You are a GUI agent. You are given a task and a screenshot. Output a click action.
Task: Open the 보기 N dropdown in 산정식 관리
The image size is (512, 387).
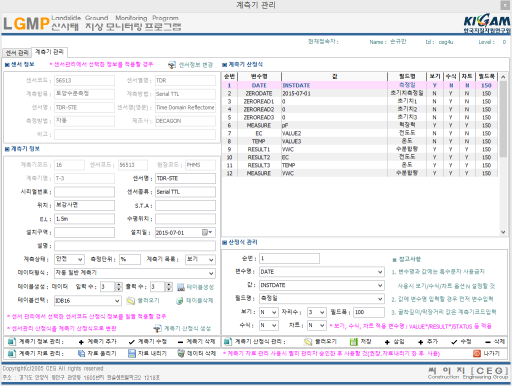274,312
